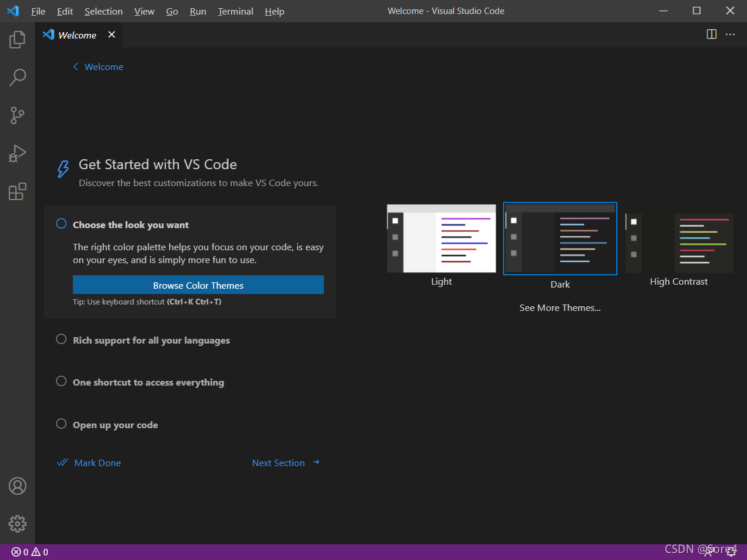Click the Mark Done double-check icon

(62, 462)
